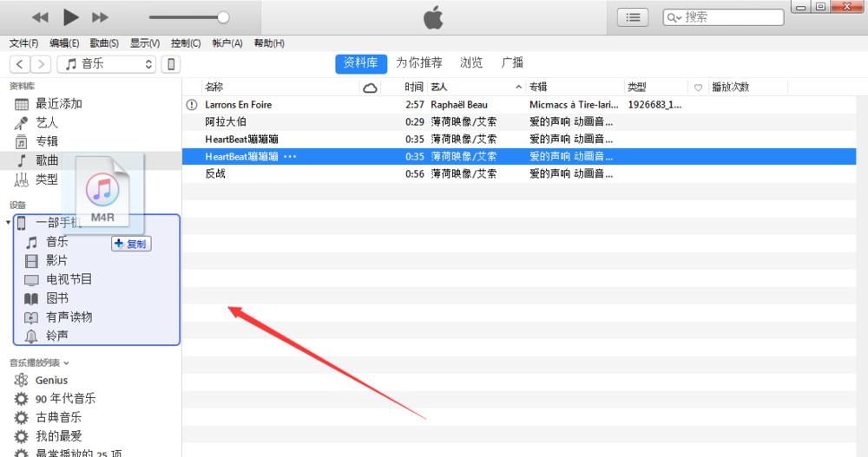
Task: Select the first unselected HeartBeat蹦蹦蹦 row
Action: pos(519,139)
